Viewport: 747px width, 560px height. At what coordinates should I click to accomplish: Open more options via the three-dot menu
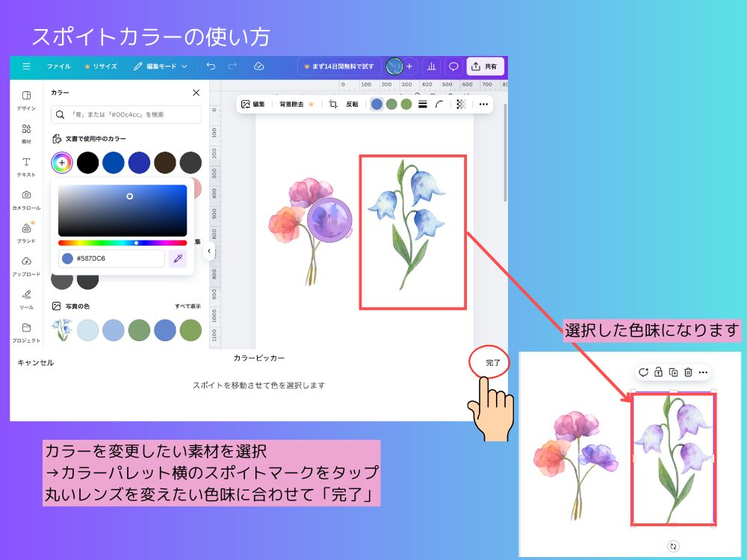pos(483,105)
